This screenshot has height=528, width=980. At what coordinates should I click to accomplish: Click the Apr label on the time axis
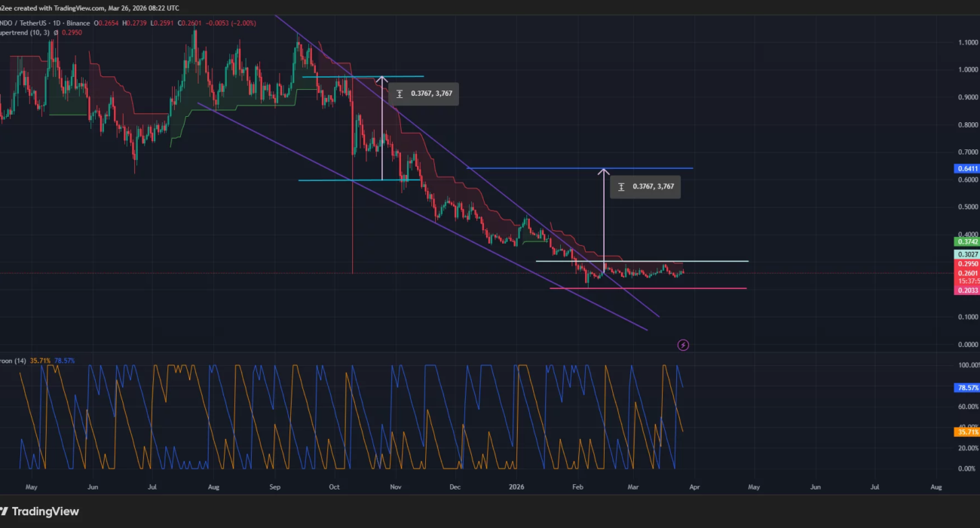694,487
